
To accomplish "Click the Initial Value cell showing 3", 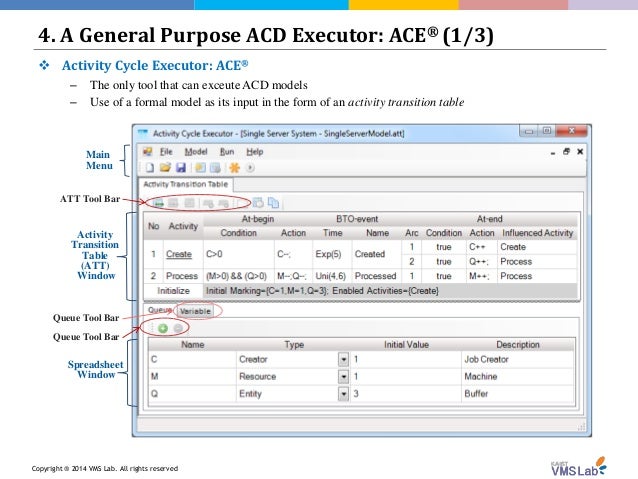I will 406,394.
